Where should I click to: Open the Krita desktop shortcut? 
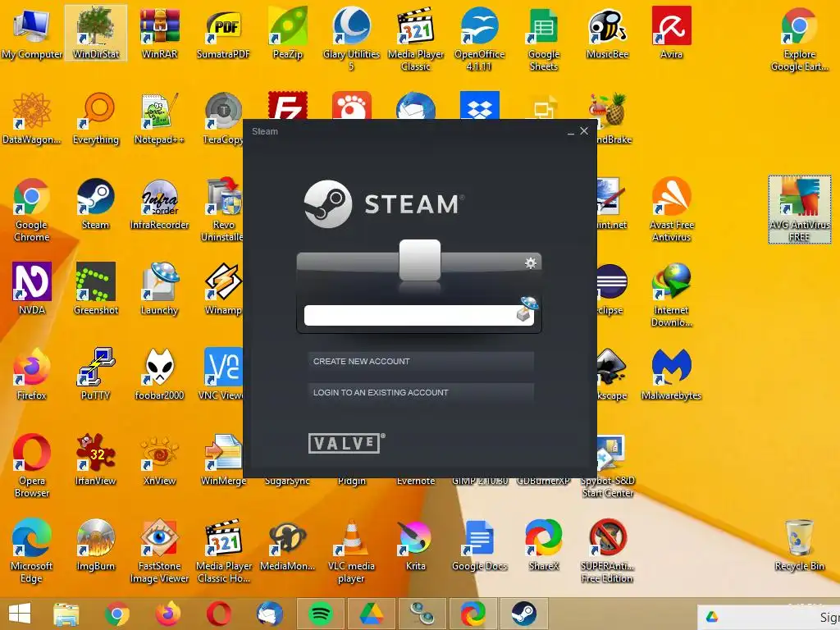click(x=416, y=546)
